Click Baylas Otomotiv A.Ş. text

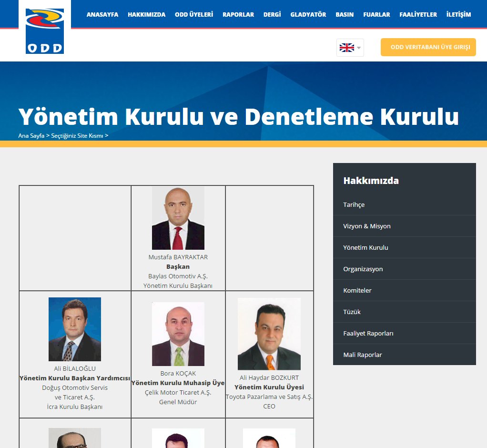(x=178, y=276)
